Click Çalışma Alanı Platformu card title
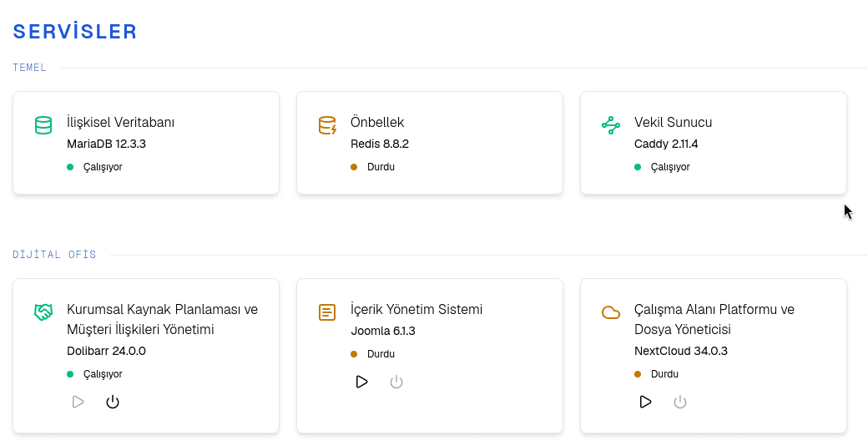This screenshot has height=446, width=868. [714, 319]
